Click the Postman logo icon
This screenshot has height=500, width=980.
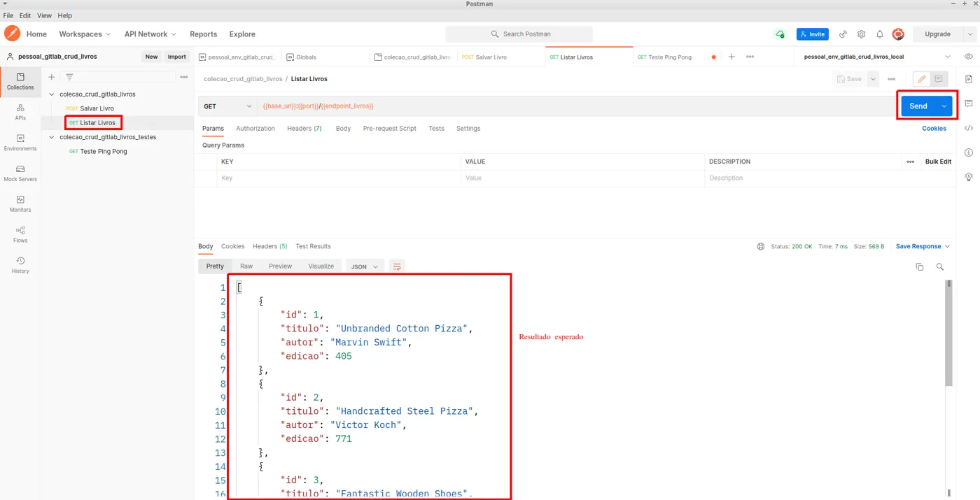coord(12,34)
